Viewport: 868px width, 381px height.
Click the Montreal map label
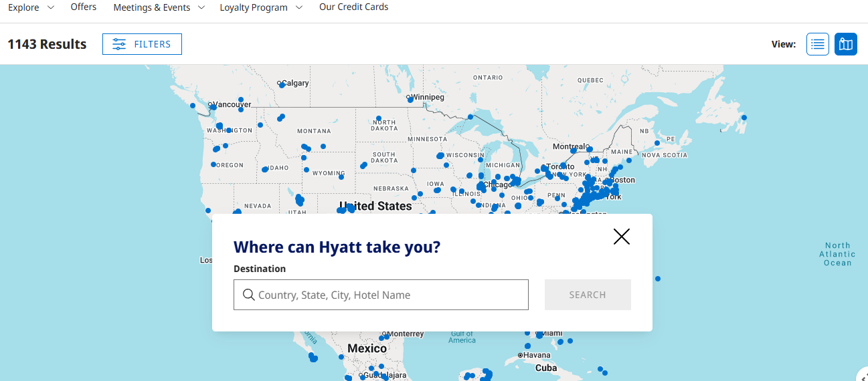[570, 146]
